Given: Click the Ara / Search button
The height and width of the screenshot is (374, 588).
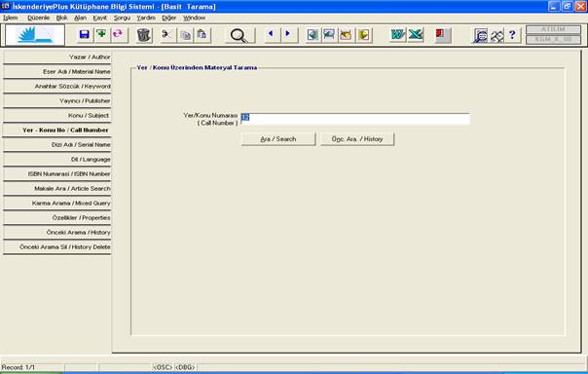Looking at the screenshot, I should (278, 139).
